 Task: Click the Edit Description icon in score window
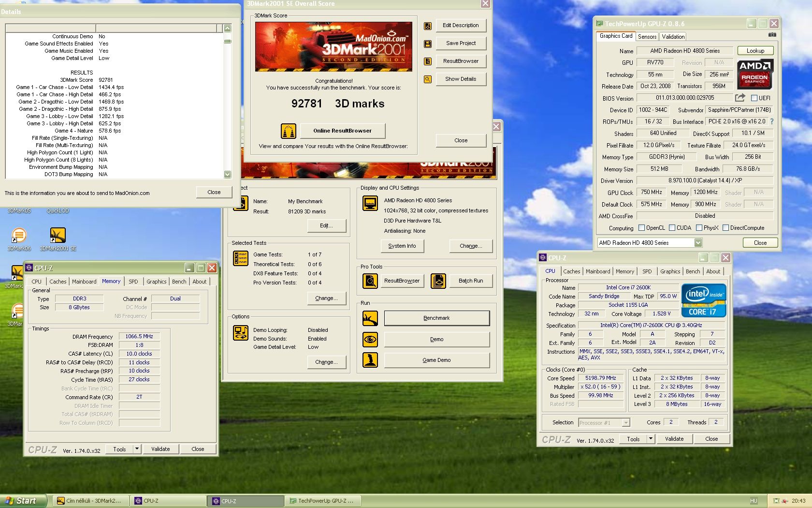(x=428, y=26)
